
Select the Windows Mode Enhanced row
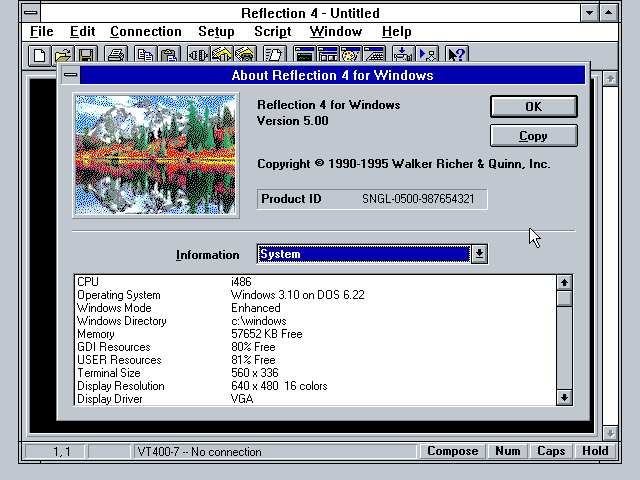coord(315,308)
